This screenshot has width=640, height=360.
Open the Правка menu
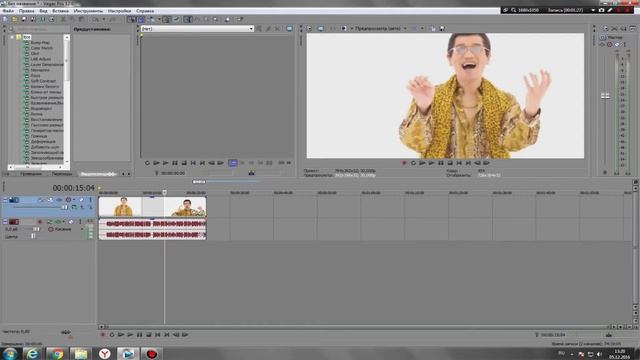(27, 11)
